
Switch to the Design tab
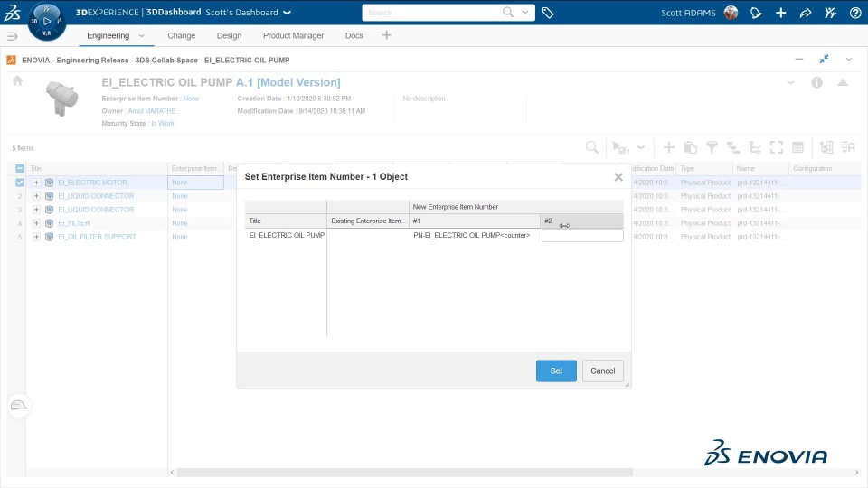[229, 35]
